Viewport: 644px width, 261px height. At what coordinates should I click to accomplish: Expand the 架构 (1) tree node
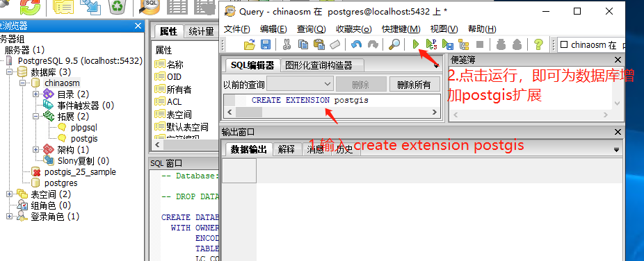(35, 149)
